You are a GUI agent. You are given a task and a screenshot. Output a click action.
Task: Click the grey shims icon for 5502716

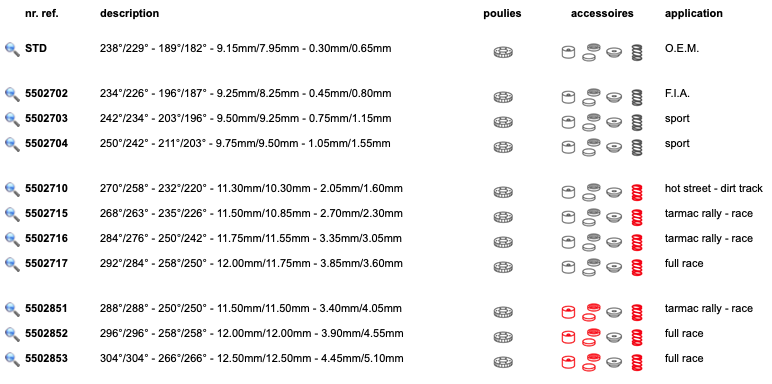tap(591, 241)
